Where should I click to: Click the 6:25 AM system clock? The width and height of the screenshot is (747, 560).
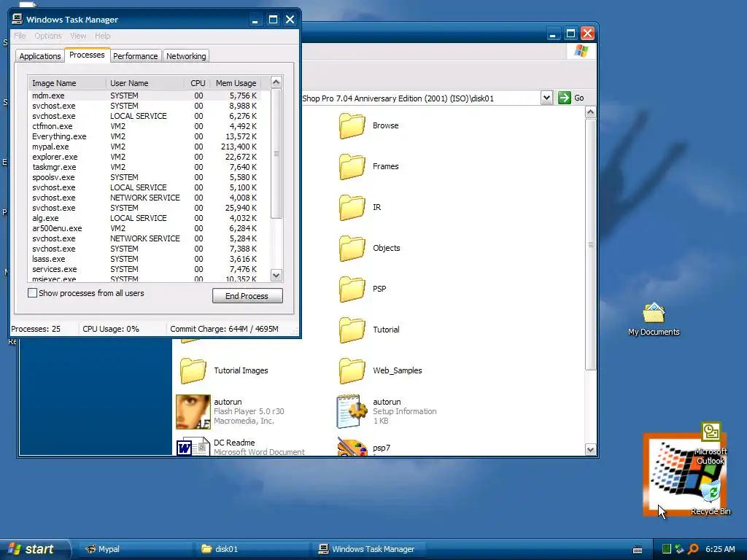720,549
